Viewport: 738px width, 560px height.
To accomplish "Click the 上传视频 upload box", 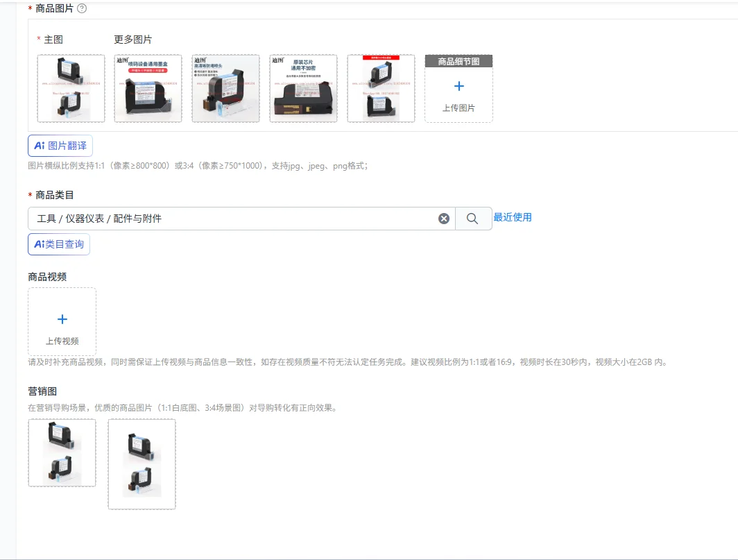I will [x=62, y=322].
